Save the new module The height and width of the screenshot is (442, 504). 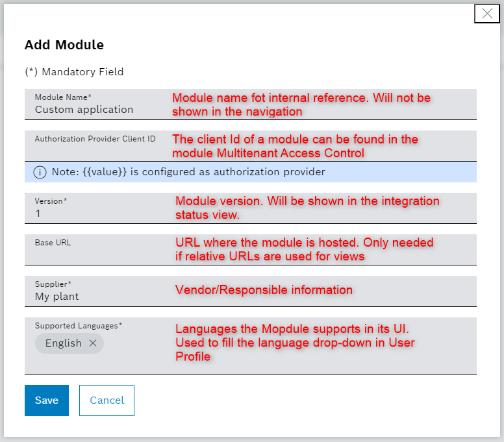47,400
